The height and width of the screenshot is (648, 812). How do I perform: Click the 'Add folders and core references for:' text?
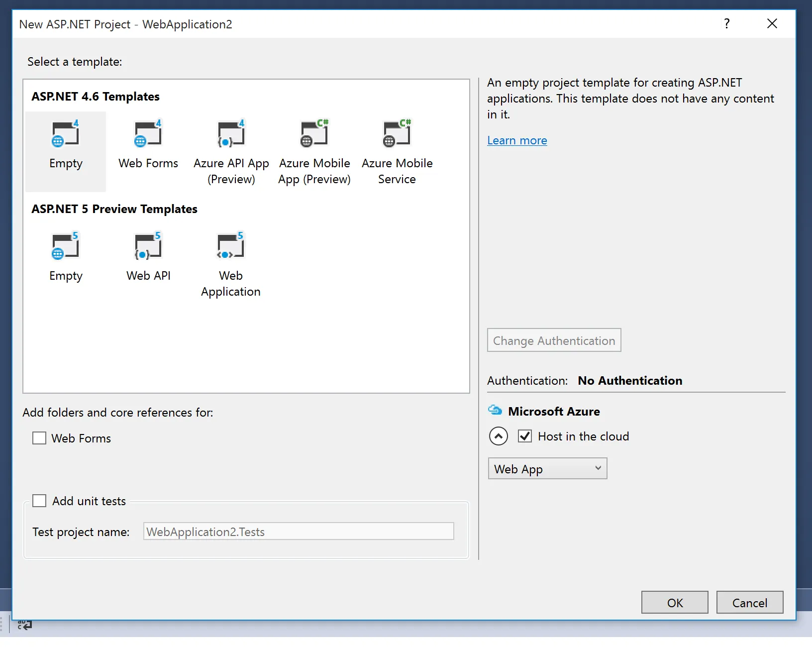118,413
